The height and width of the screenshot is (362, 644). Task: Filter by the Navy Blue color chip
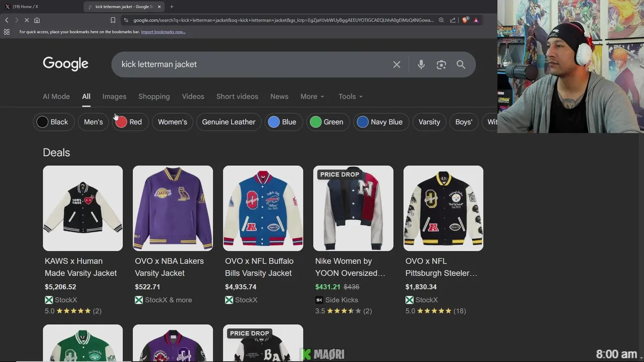pos(380,122)
